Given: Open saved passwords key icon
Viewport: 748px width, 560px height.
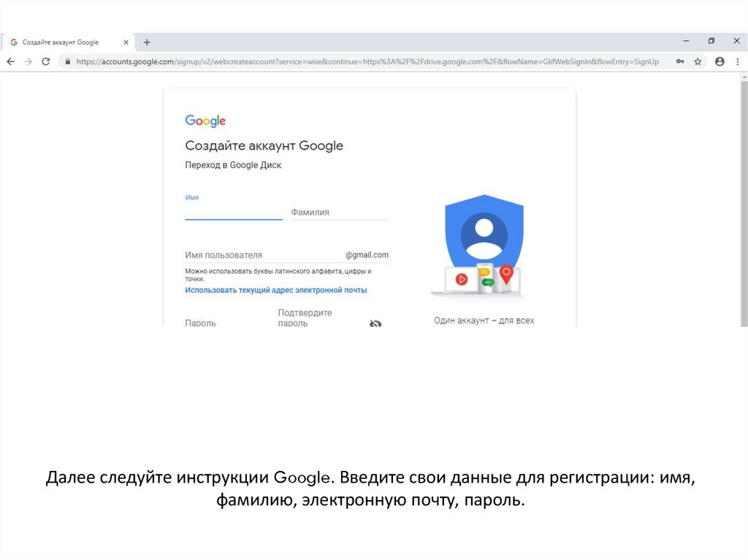Looking at the screenshot, I should pyautogui.click(x=680, y=62).
